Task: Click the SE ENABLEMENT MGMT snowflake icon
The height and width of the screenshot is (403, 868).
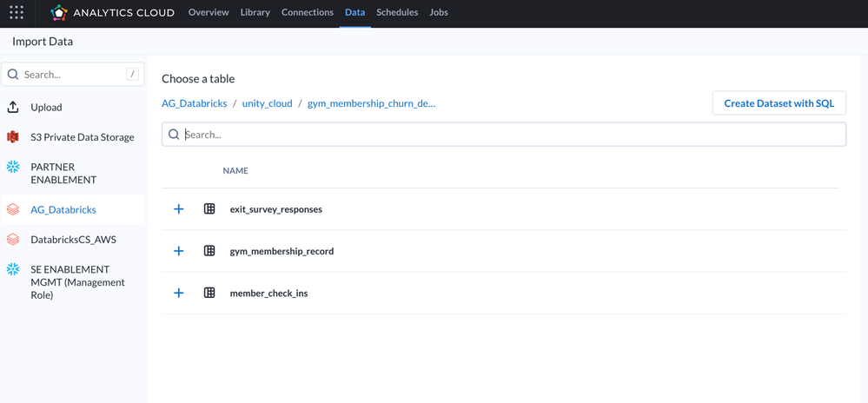Action: (x=13, y=269)
